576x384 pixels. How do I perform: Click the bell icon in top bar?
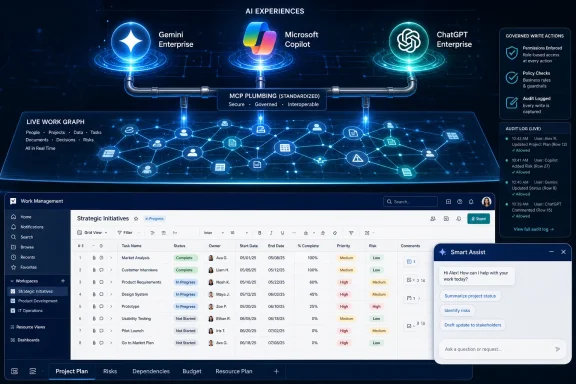coord(471,201)
